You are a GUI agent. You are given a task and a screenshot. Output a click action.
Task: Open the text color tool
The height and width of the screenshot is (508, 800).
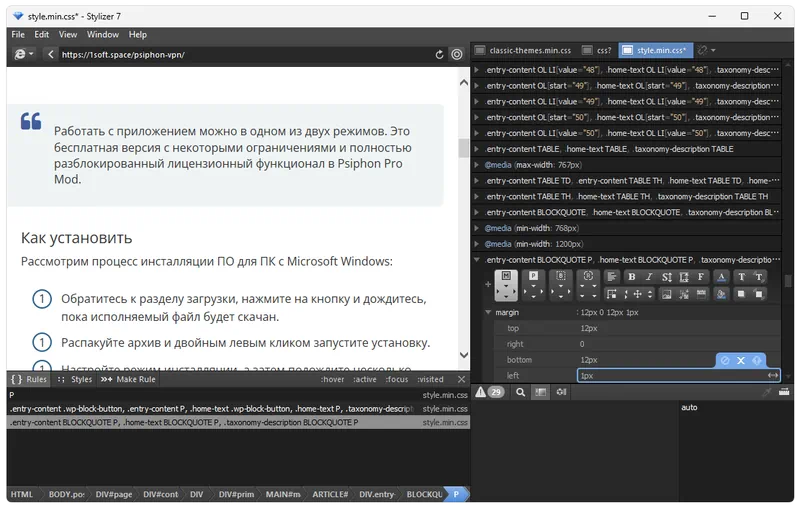[x=721, y=277]
